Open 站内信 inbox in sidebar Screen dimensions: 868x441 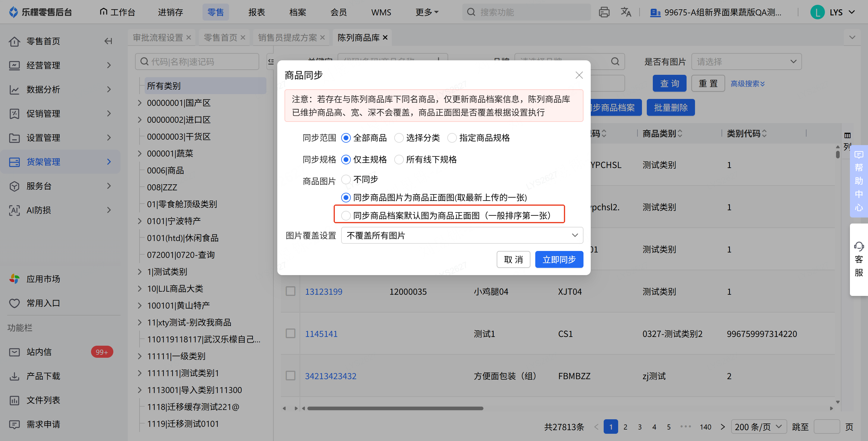(39, 352)
